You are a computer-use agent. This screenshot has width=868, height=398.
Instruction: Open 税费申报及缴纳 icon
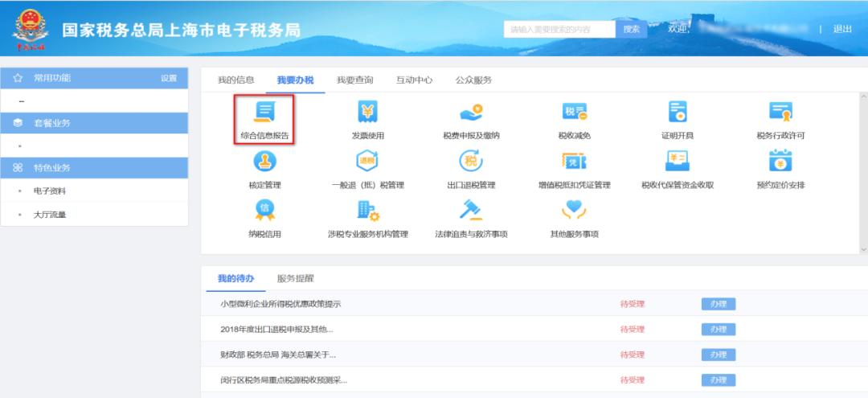(471, 112)
